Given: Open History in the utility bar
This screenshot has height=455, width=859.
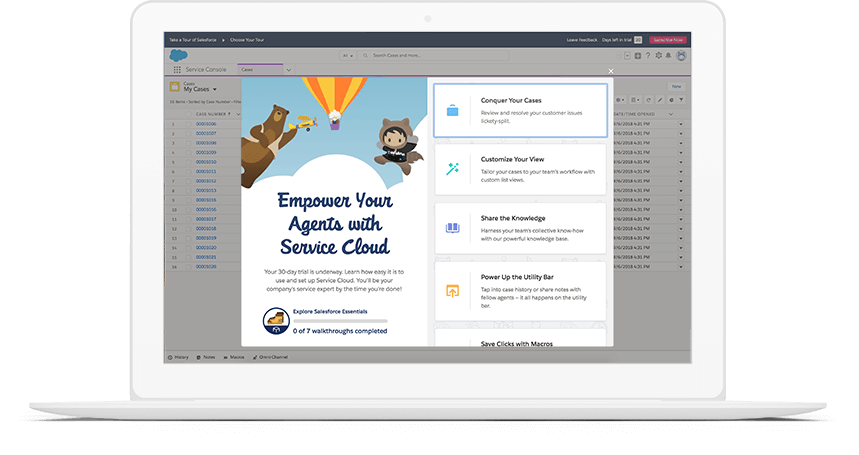Looking at the screenshot, I should (179, 356).
